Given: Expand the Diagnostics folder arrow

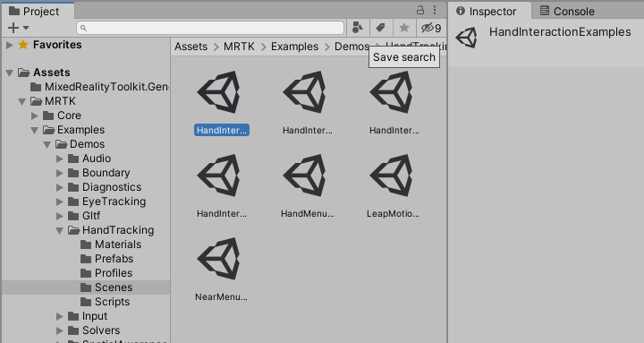Looking at the screenshot, I should coord(60,187).
